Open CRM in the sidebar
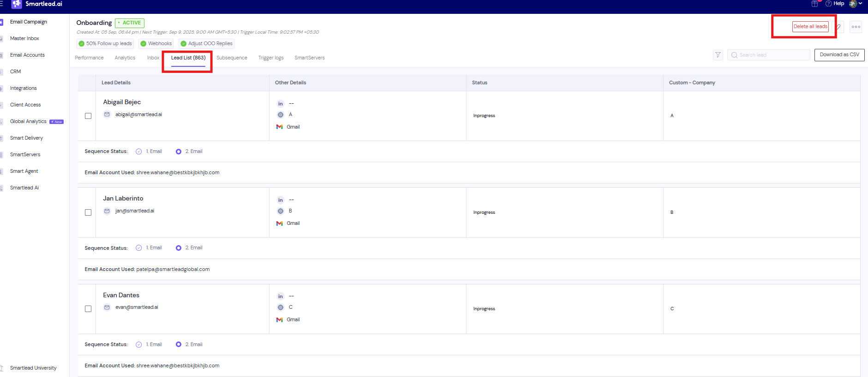Image resolution: width=868 pixels, height=377 pixels. (15, 71)
